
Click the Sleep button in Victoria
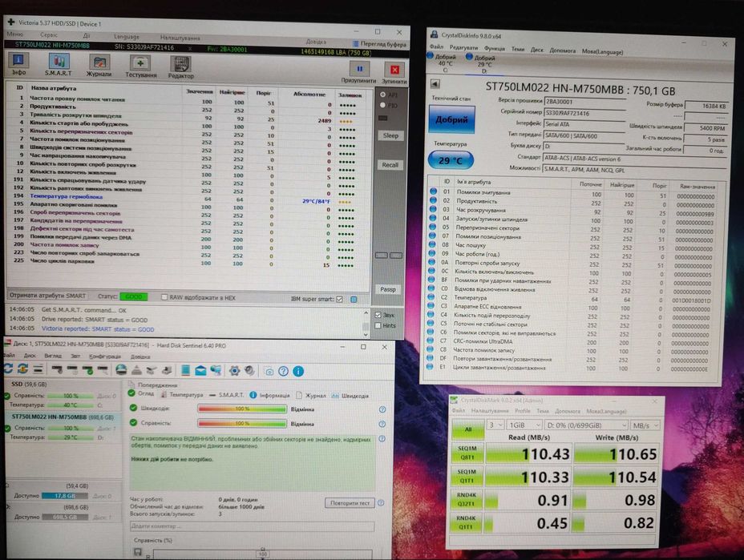click(x=390, y=135)
